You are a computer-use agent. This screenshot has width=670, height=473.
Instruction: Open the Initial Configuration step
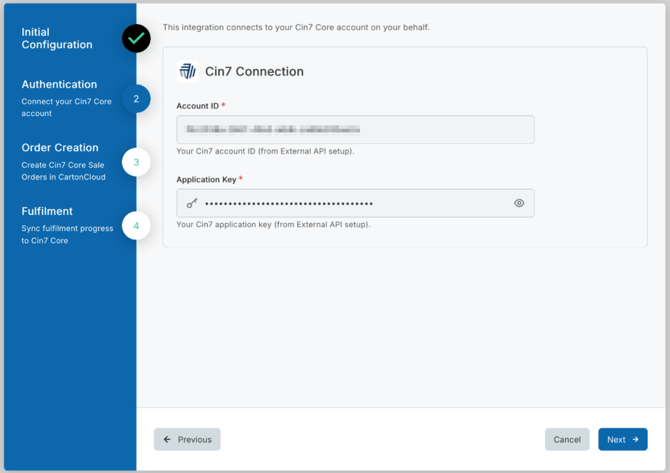coord(57,38)
